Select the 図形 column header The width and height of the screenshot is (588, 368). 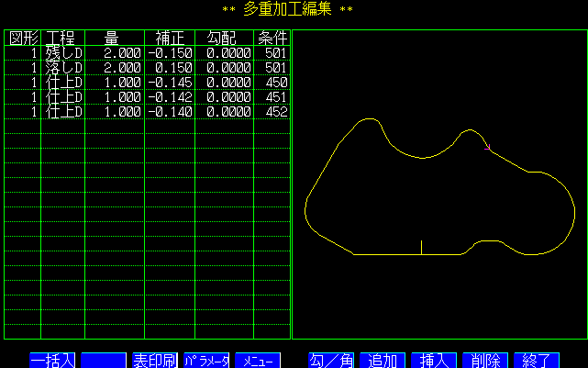pos(24,38)
